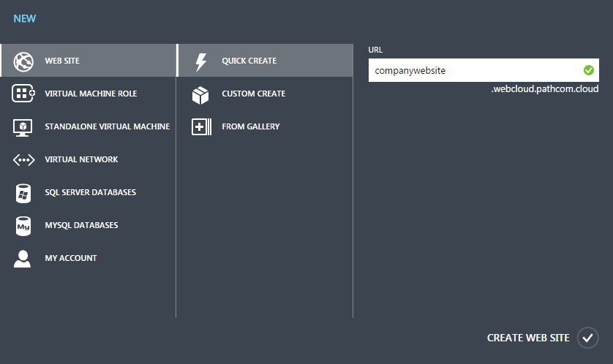Select the WEB SITE menu label
The image size is (613, 364).
pos(62,61)
